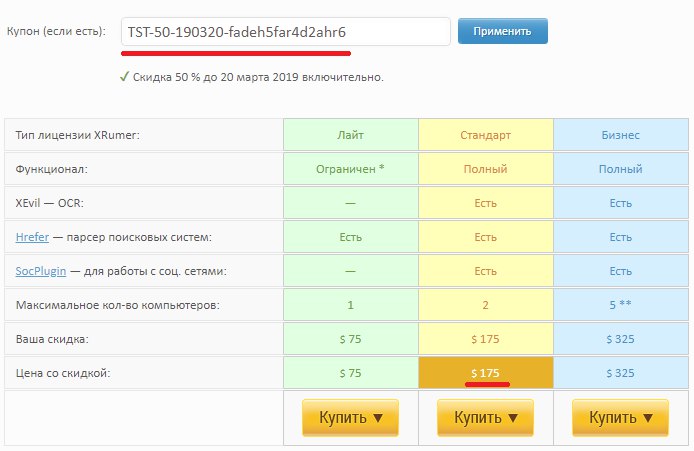Screen dimensions: 694x451
Task: Click Стандарт max computers value 2
Action: click(486, 305)
